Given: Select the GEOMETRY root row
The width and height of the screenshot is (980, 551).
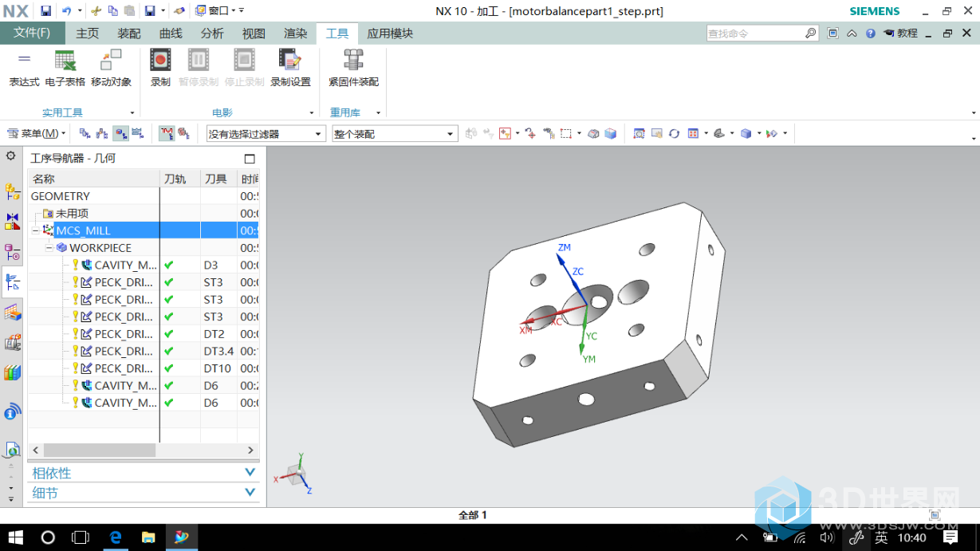Looking at the screenshot, I should pos(144,196).
